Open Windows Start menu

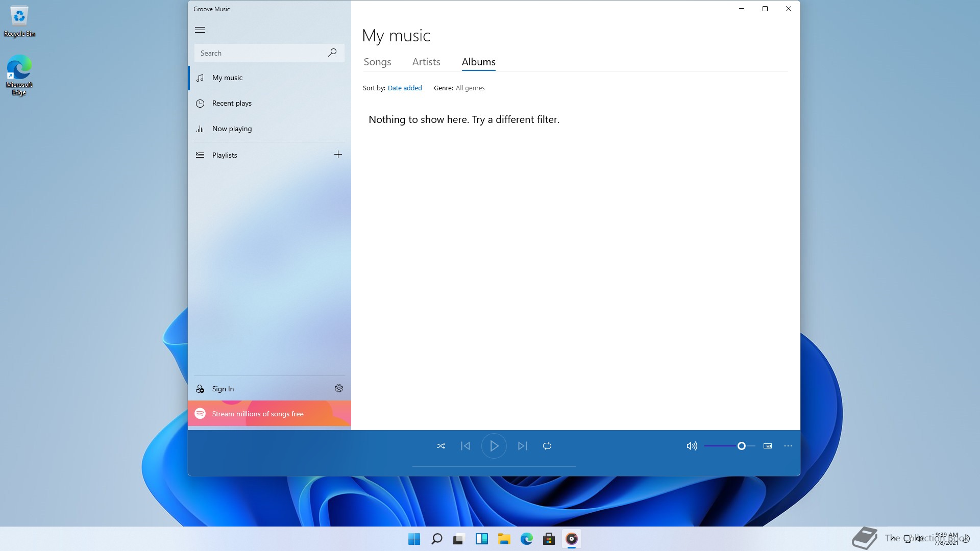[x=414, y=539]
